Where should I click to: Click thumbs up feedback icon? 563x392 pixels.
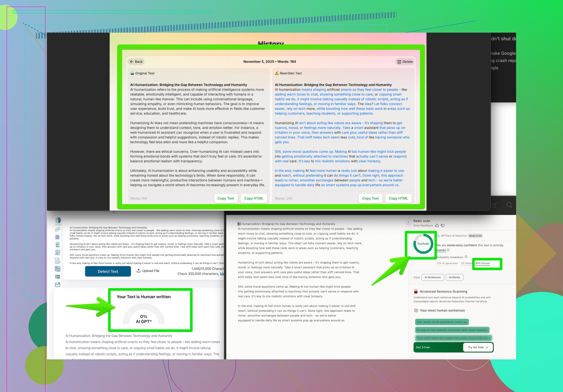(x=437, y=226)
